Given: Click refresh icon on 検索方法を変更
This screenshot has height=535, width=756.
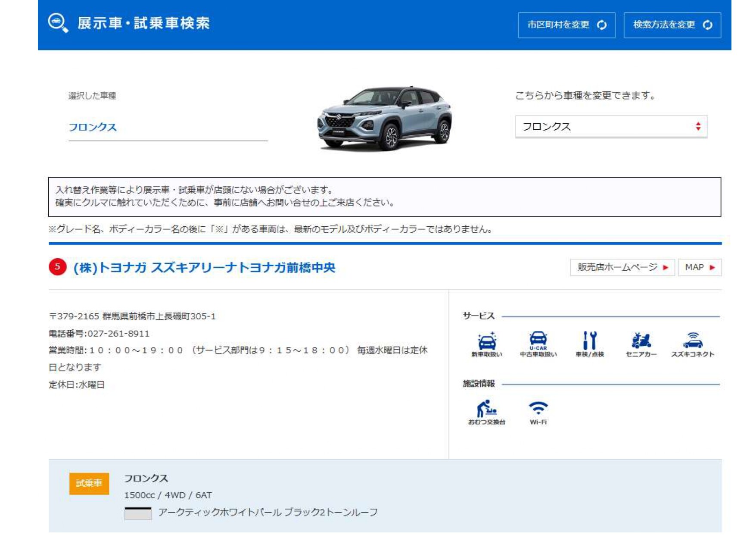Looking at the screenshot, I should coord(707,25).
